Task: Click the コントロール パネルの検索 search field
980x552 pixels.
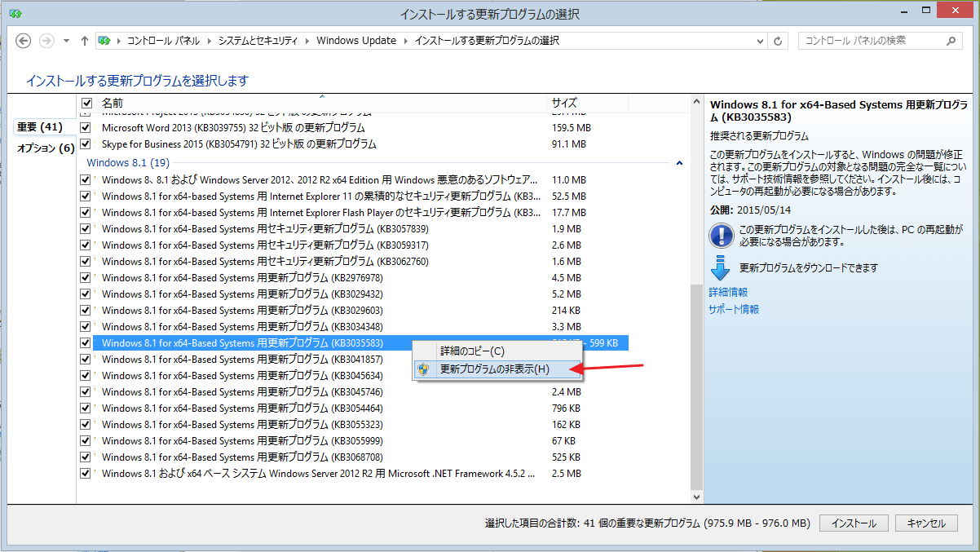Action: tap(872, 41)
